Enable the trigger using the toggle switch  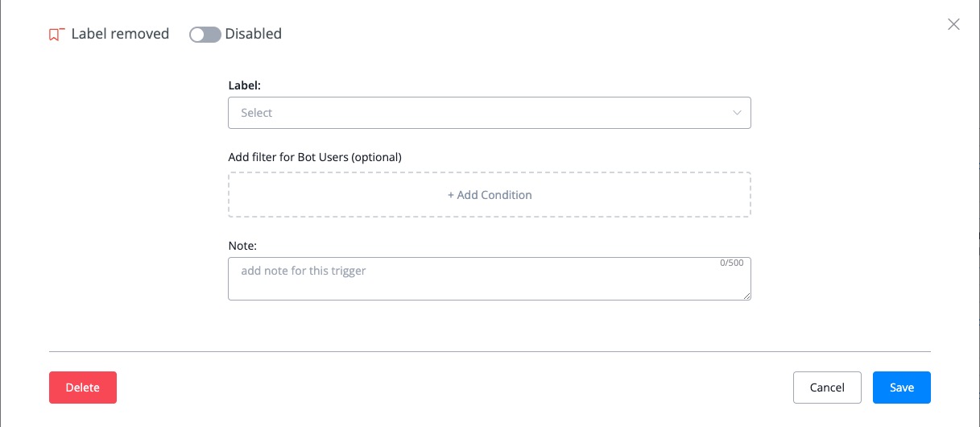click(x=205, y=35)
